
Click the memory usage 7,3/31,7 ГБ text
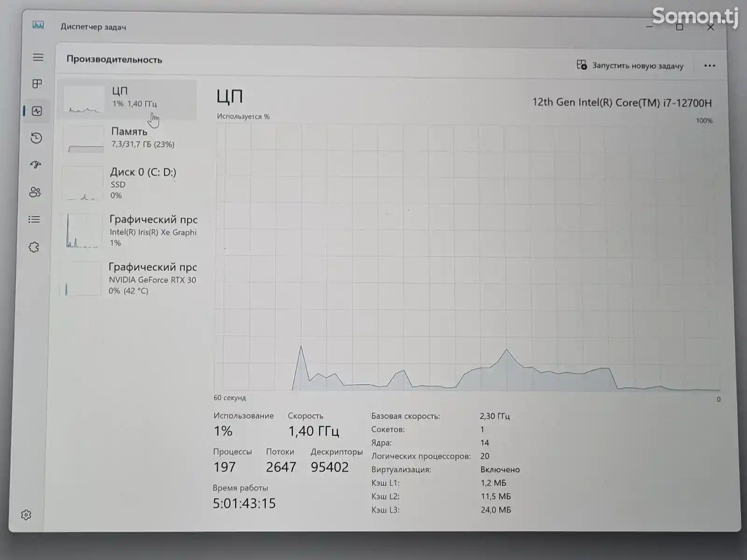tap(143, 144)
